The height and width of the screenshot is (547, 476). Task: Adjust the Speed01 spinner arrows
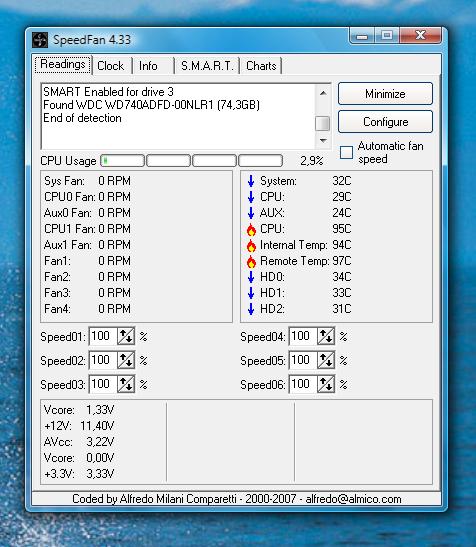pos(126,336)
